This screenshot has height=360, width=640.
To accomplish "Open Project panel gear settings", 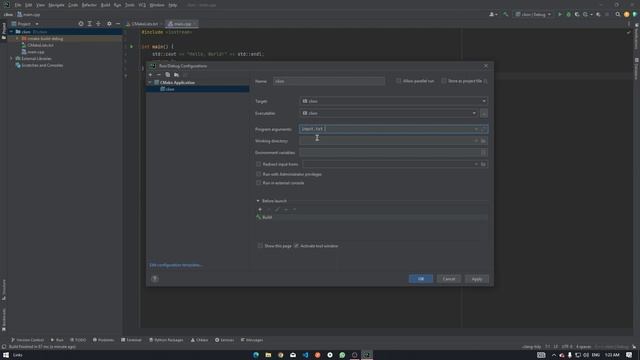I will (x=109, y=24).
